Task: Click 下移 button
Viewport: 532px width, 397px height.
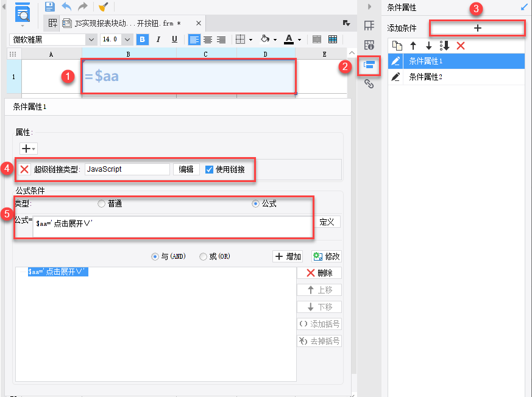Action: point(319,307)
